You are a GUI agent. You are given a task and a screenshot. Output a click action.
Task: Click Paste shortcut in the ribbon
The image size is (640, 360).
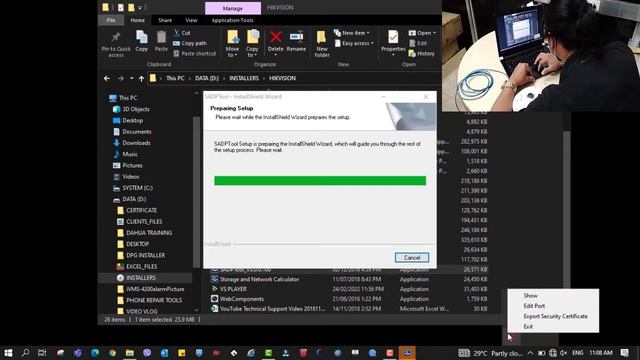(x=194, y=53)
